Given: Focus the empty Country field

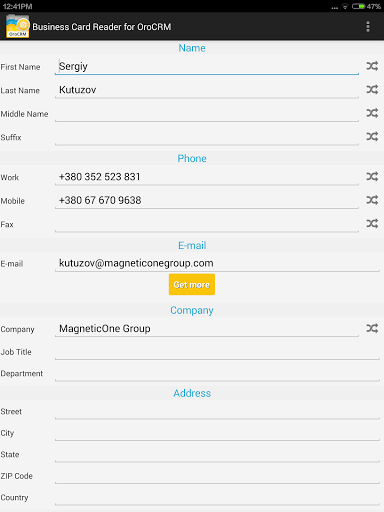Looking at the screenshot, I should point(217,497).
